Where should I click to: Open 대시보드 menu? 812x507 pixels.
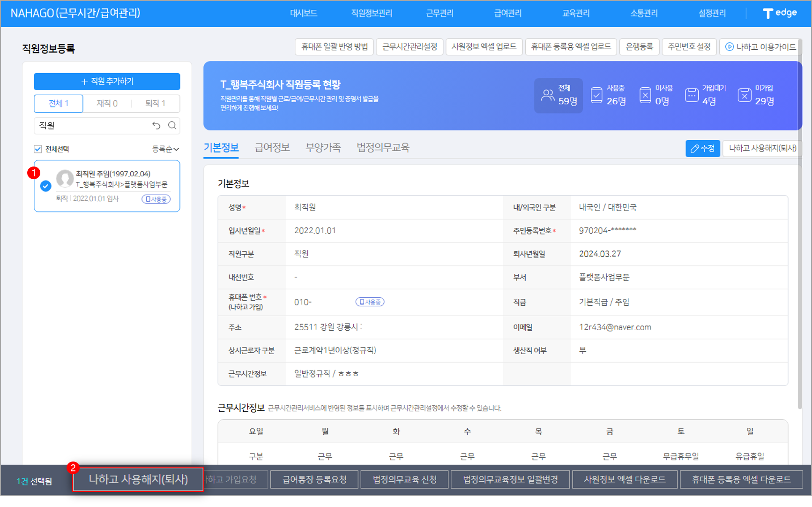coord(304,13)
